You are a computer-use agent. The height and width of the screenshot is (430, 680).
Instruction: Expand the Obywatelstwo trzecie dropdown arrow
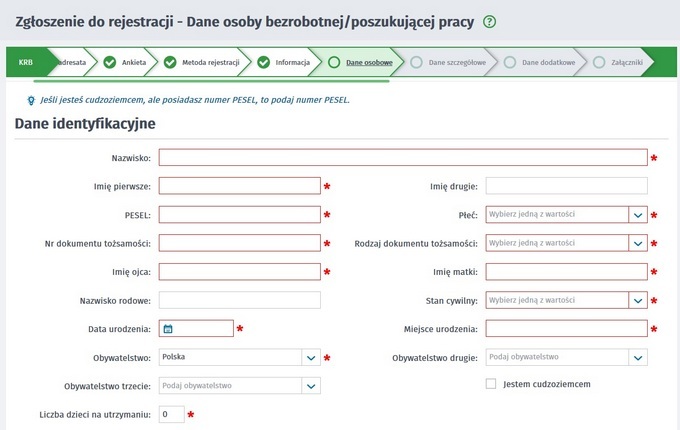(x=311, y=386)
